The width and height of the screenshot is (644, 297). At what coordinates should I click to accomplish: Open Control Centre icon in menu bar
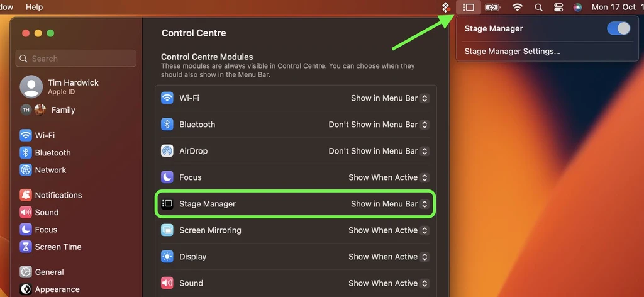[x=558, y=8]
